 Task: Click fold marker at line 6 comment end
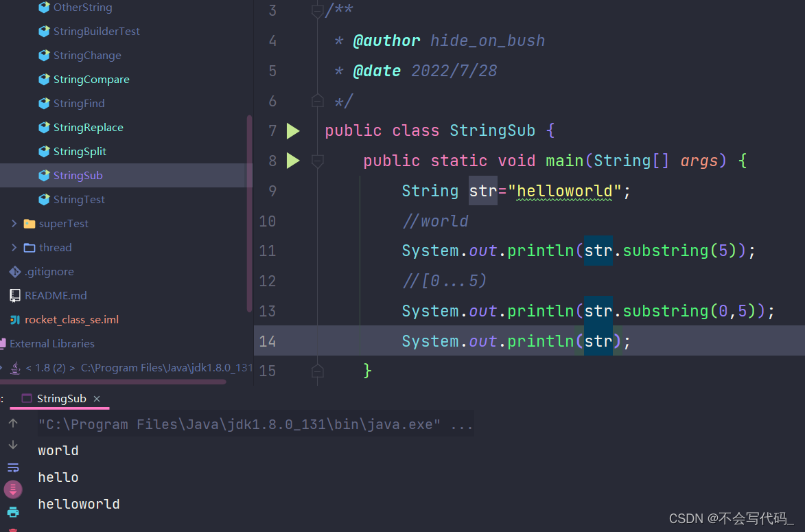coord(317,101)
